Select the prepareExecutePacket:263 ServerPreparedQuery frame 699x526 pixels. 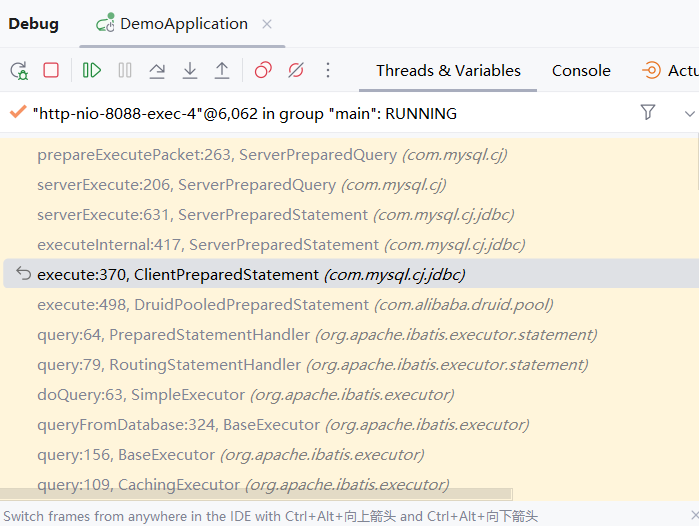(271, 154)
